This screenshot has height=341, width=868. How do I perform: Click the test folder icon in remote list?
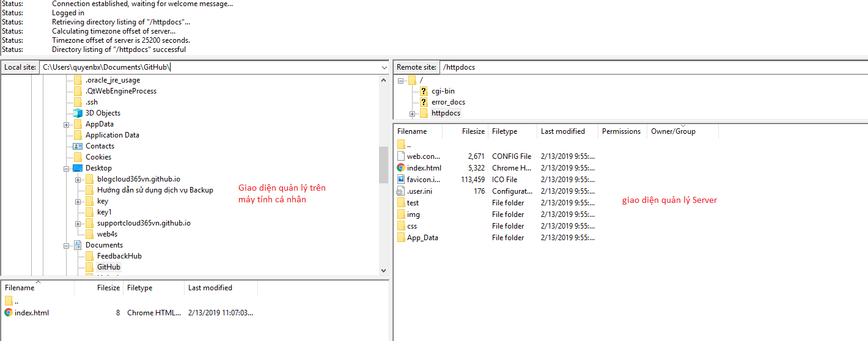tap(401, 203)
